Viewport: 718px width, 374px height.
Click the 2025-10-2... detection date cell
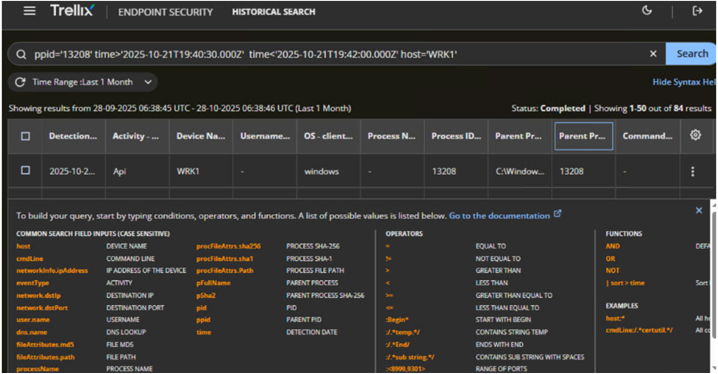(x=73, y=171)
